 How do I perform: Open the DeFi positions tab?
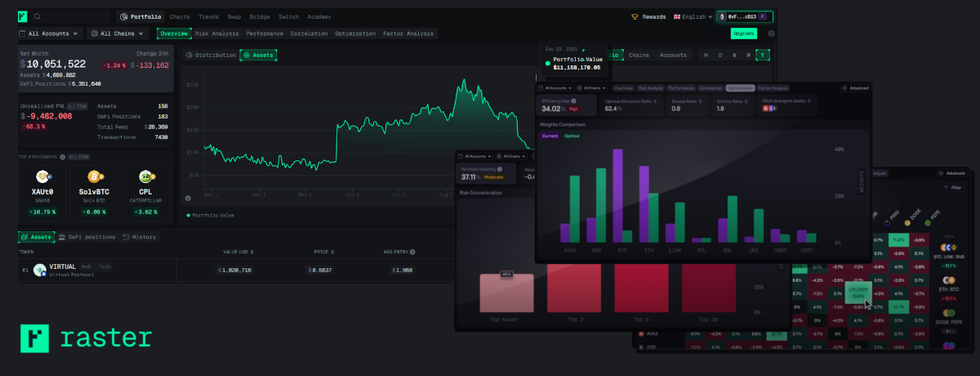[x=86, y=237]
